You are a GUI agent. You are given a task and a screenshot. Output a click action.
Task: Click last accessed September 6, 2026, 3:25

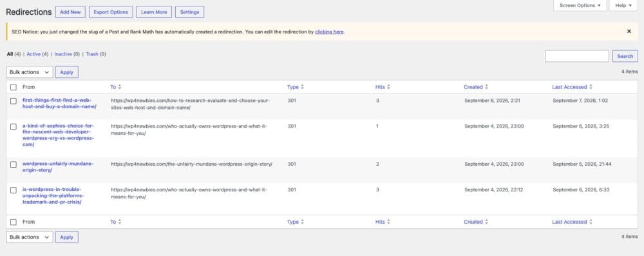click(x=581, y=126)
